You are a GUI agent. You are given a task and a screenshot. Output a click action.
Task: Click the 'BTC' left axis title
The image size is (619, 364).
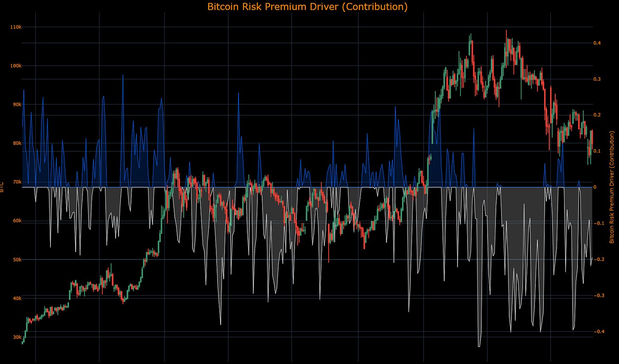(x=2, y=187)
